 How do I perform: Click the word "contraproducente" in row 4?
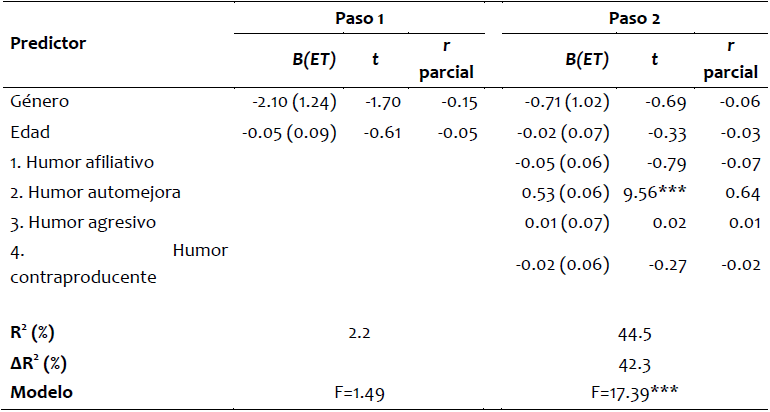pyautogui.click(x=82, y=277)
